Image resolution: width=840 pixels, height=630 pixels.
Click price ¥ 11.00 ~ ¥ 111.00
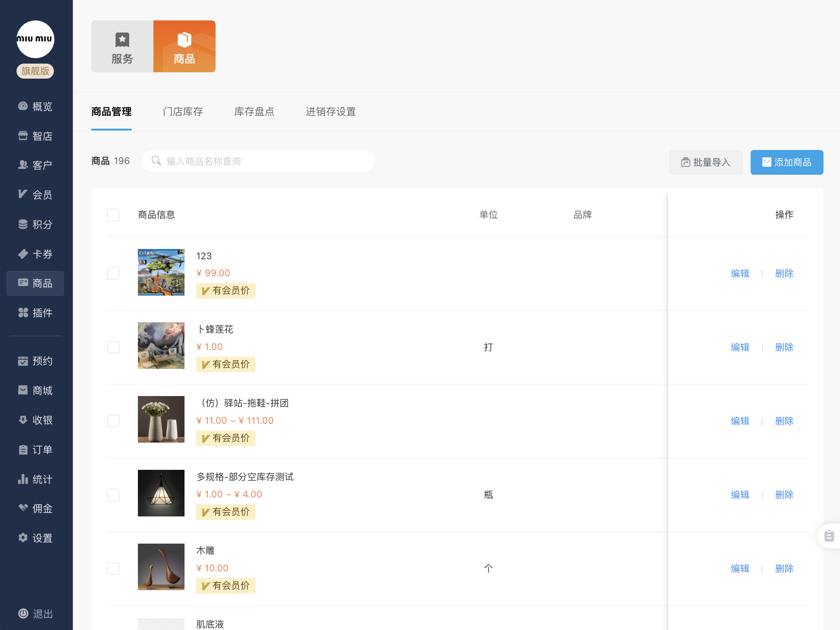pyautogui.click(x=235, y=420)
